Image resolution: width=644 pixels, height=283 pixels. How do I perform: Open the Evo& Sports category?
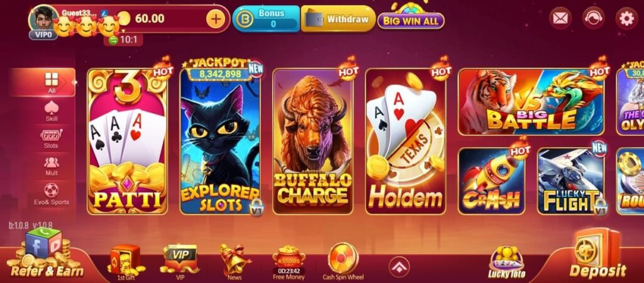tap(52, 194)
